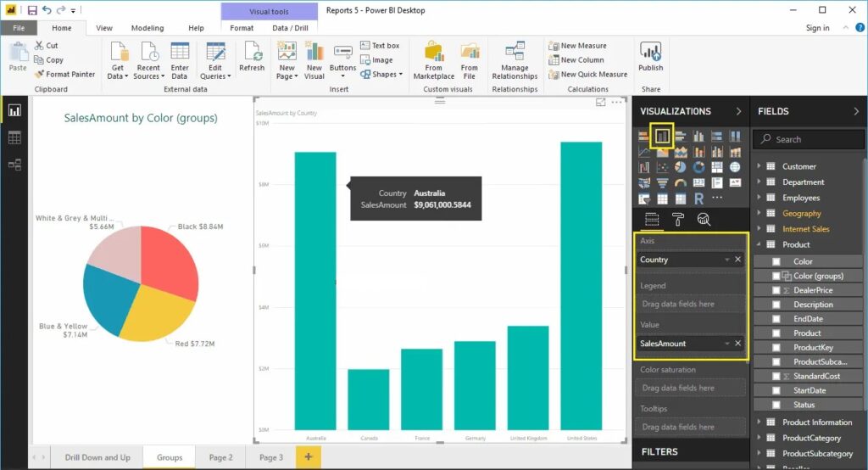The image size is (868, 470).
Task: Switch to the Drill Down and Up page
Action: [97, 457]
